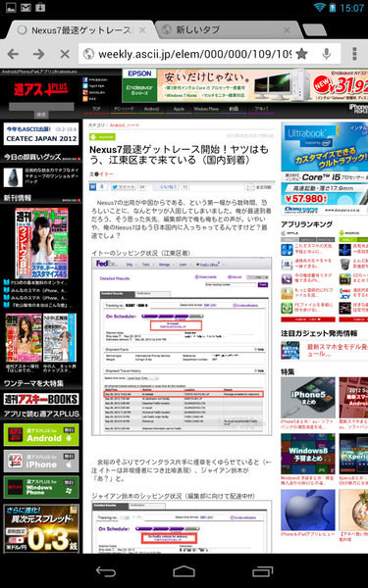The image size is (368, 588).
Task: Click the ハード category link above article
Action: 133,125
